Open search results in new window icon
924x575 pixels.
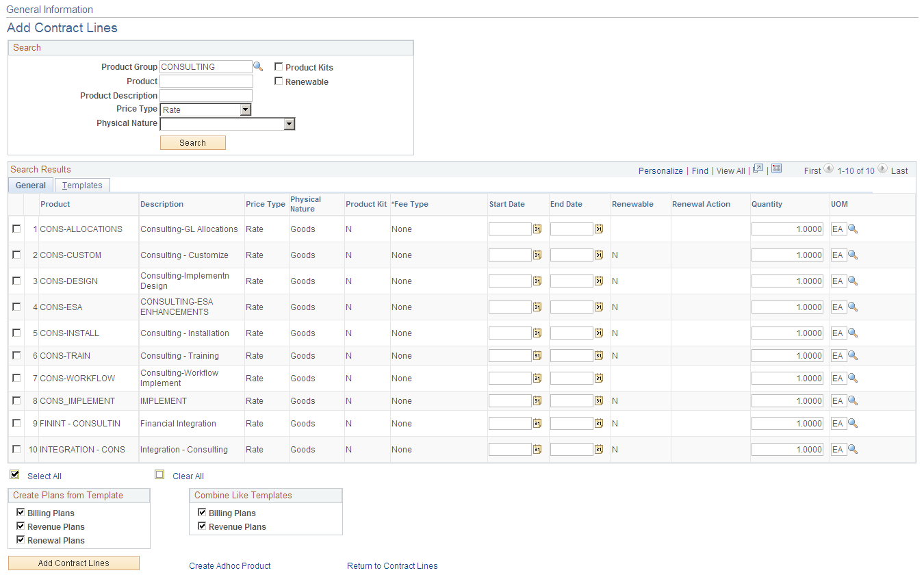tap(758, 170)
